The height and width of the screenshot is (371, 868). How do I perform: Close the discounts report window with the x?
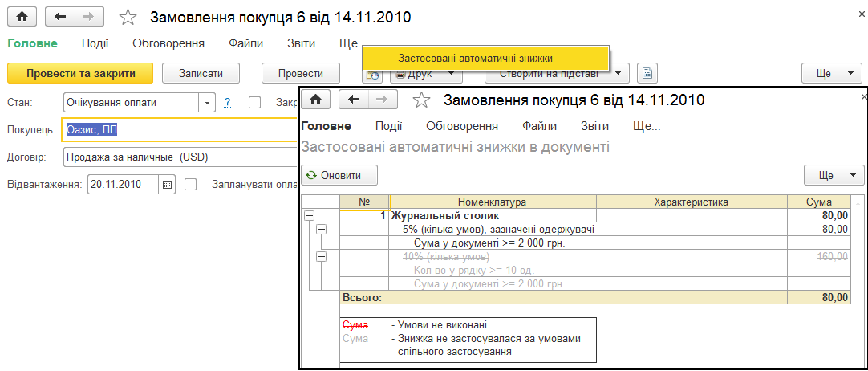[x=864, y=96]
